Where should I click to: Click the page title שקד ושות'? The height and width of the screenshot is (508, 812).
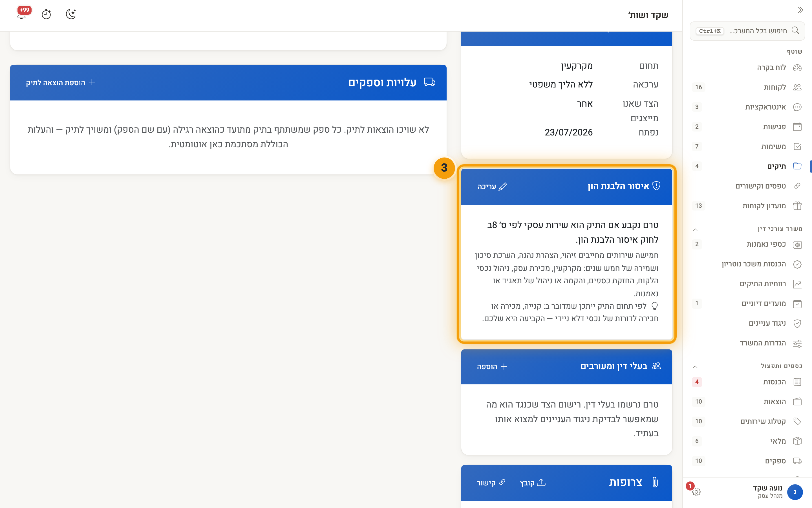tap(648, 15)
